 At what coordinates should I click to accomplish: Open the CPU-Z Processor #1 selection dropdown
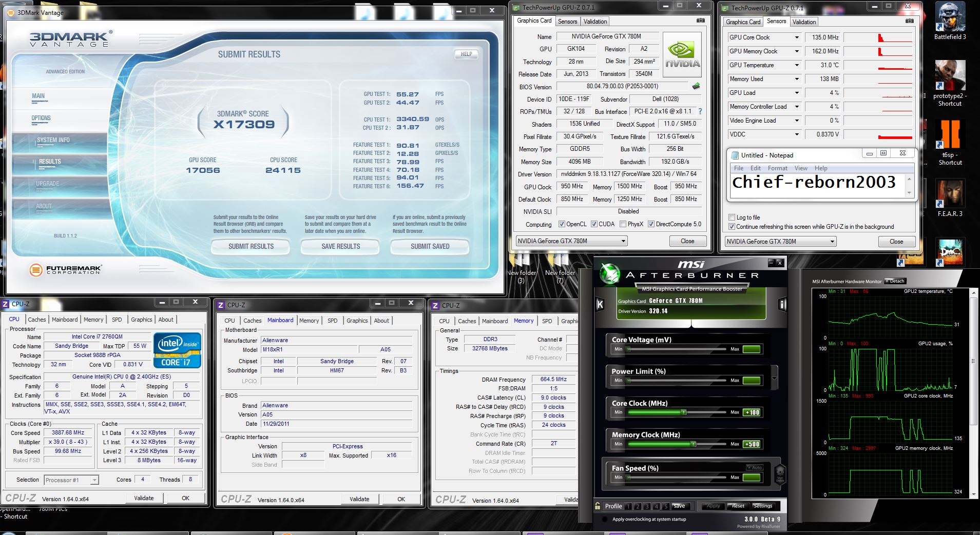point(71,480)
